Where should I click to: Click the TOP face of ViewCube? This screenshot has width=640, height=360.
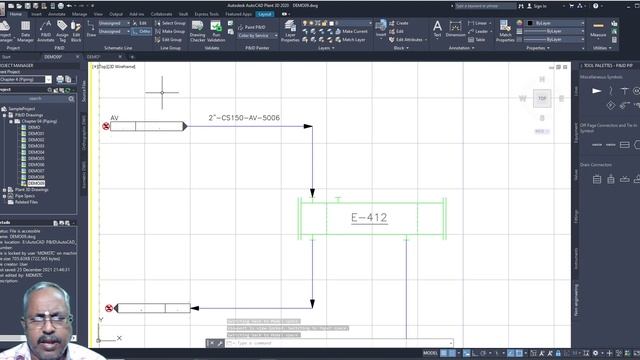click(x=542, y=98)
